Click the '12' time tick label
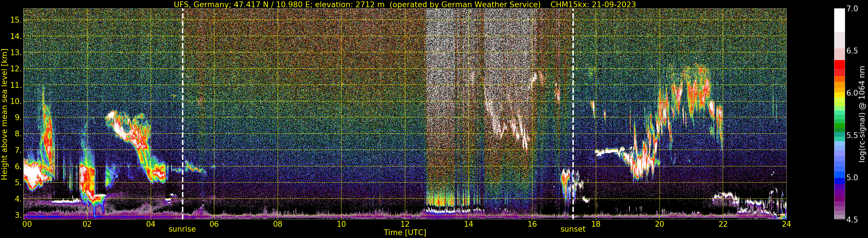The height and width of the screenshot is (238, 868). 405,224
